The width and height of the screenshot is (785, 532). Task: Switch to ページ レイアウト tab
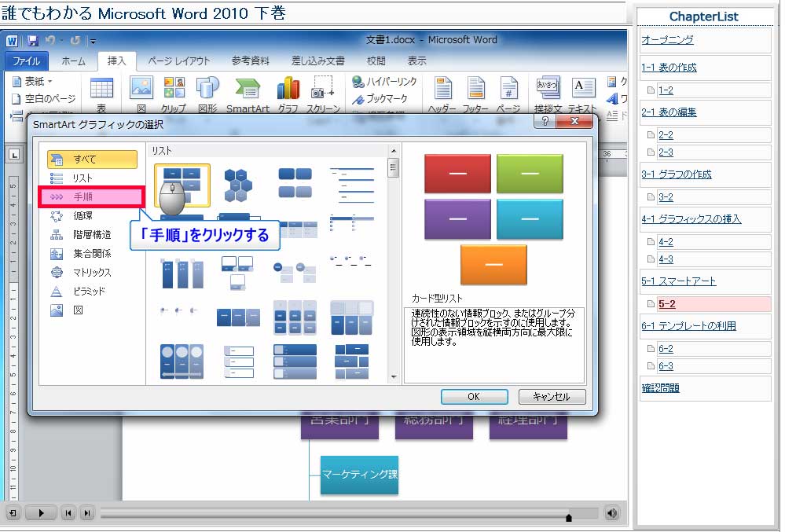point(178,61)
